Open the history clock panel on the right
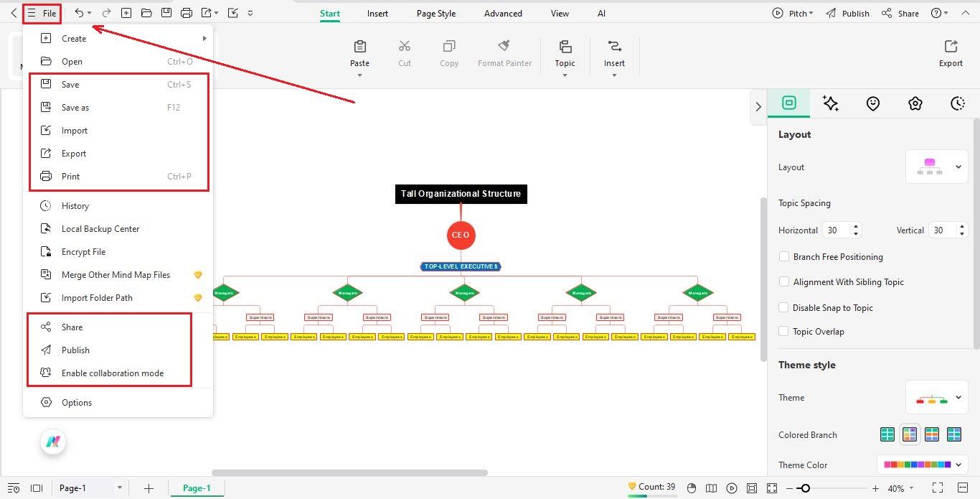980x499 pixels. (x=958, y=103)
